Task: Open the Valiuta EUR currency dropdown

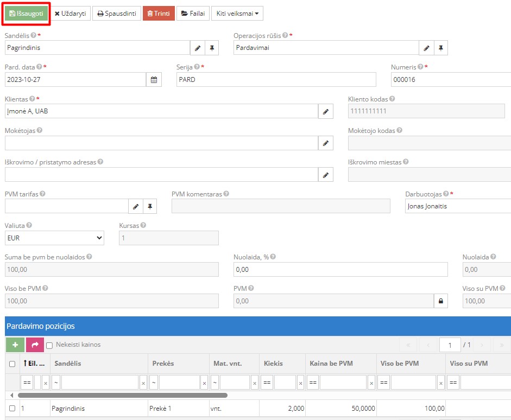Action: click(54, 238)
